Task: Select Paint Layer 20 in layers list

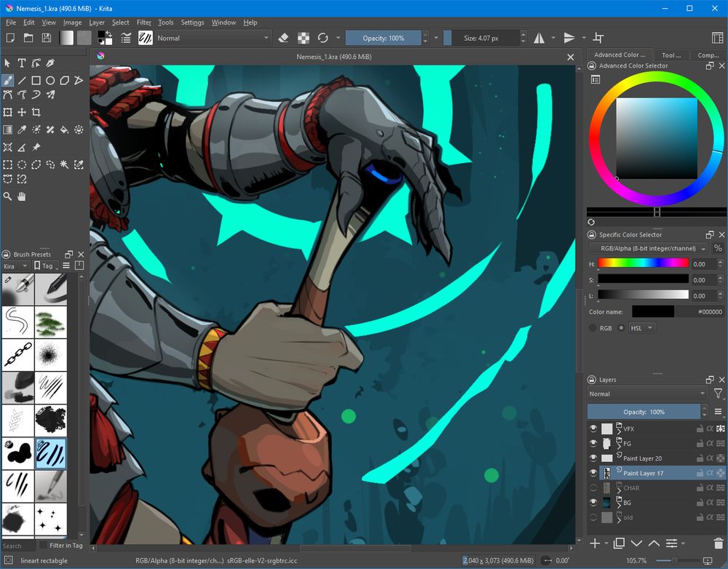Action: 642,458
